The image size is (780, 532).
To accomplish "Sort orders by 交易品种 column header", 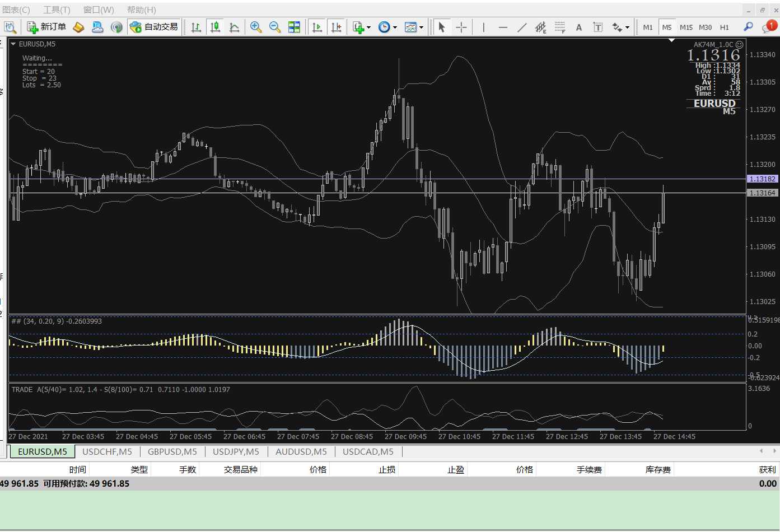I will [241, 469].
